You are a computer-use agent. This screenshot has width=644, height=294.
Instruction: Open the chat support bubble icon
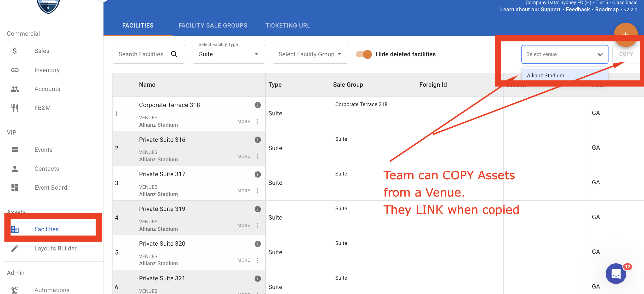click(x=616, y=273)
